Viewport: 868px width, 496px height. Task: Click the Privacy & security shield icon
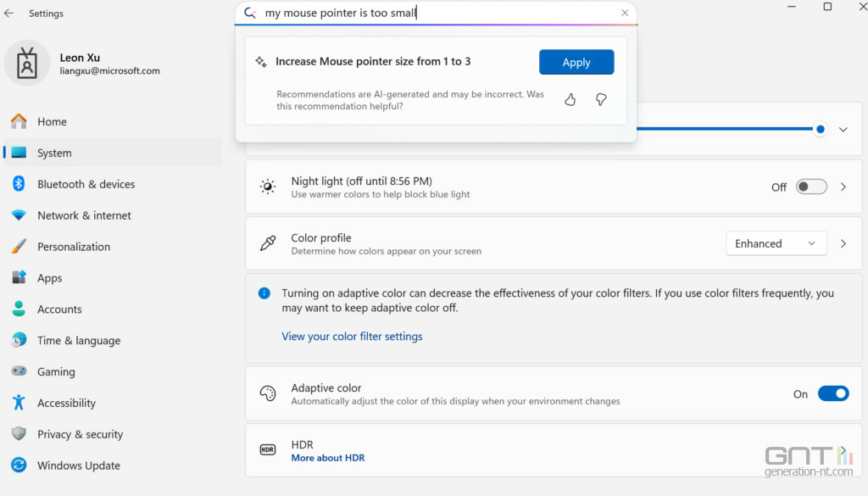tap(19, 433)
